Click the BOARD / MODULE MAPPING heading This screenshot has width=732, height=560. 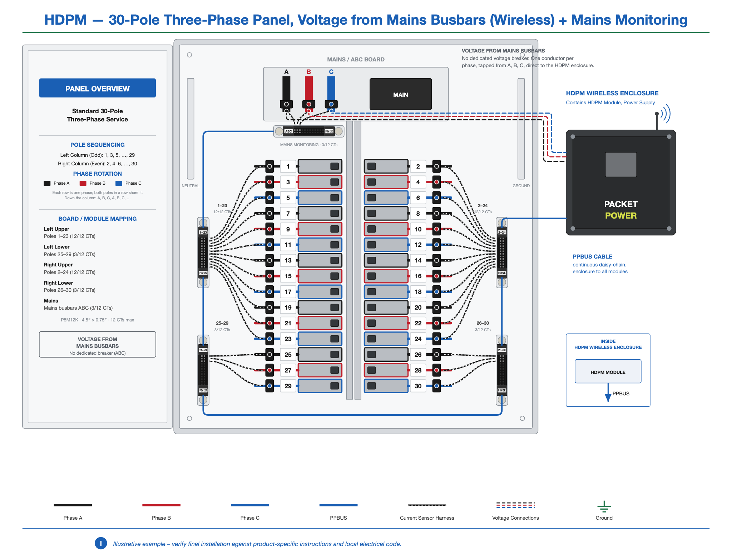click(x=97, y=219)
